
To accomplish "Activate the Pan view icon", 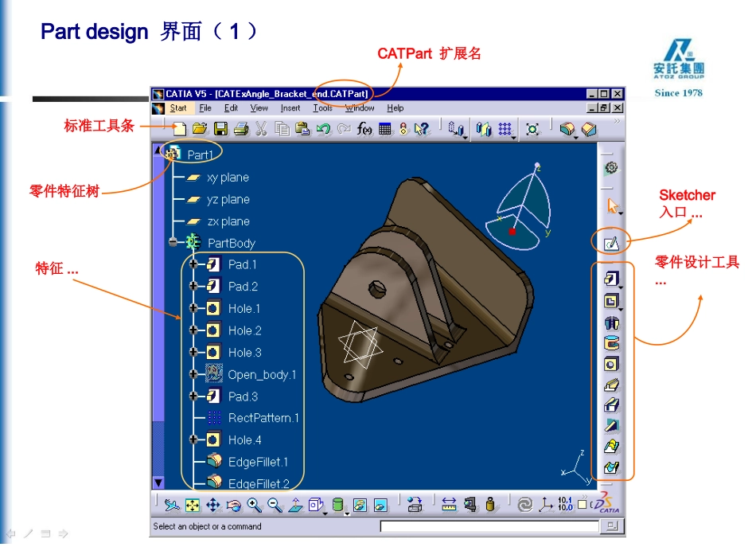I will [213, 505].
